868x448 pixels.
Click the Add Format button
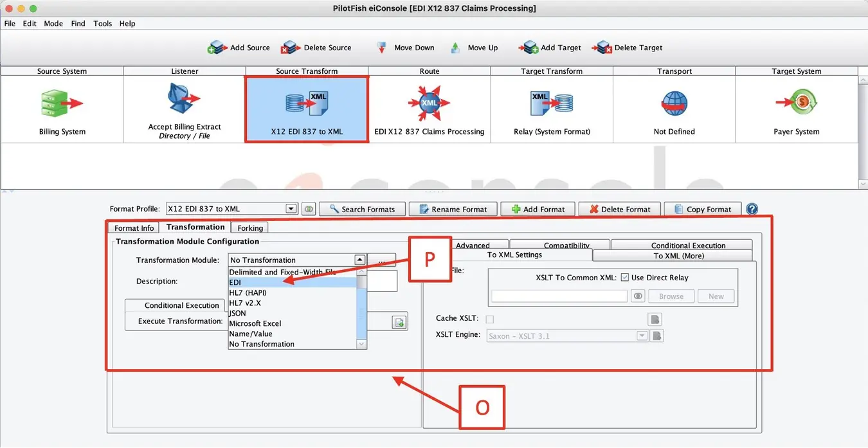coord(538,209)
